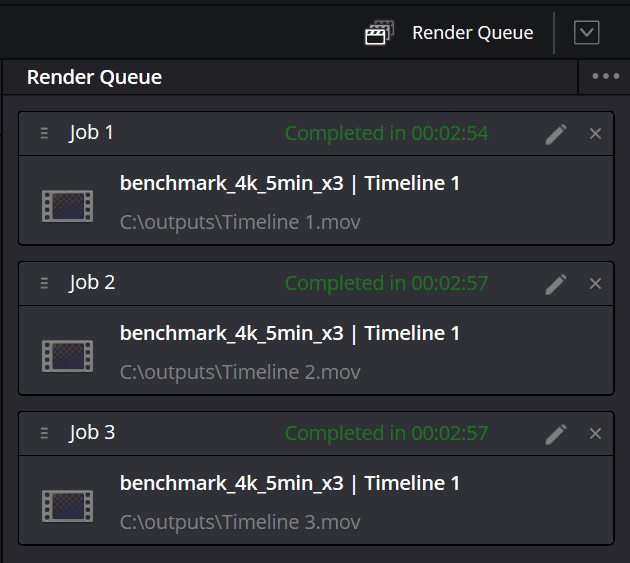
Task: Click the Render Queue panel title
Action: tap(94, 77)
